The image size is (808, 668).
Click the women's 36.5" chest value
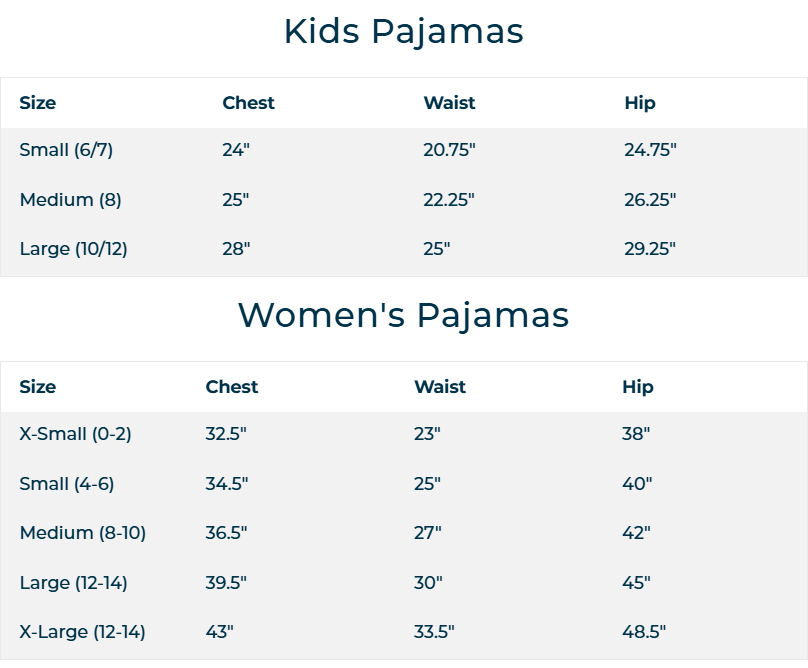(x=226, y=533)
